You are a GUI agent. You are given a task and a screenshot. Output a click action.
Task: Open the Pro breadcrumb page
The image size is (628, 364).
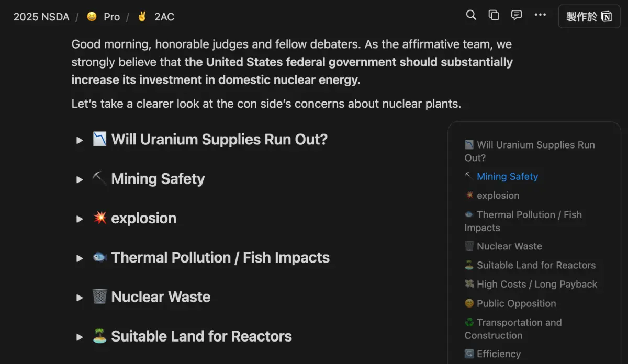click(111, 17)
